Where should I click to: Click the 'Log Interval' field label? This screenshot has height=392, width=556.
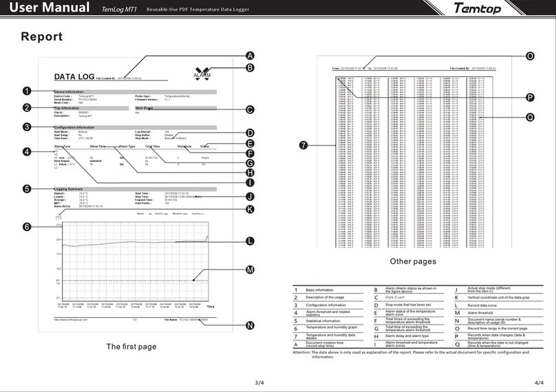point(143,132)
